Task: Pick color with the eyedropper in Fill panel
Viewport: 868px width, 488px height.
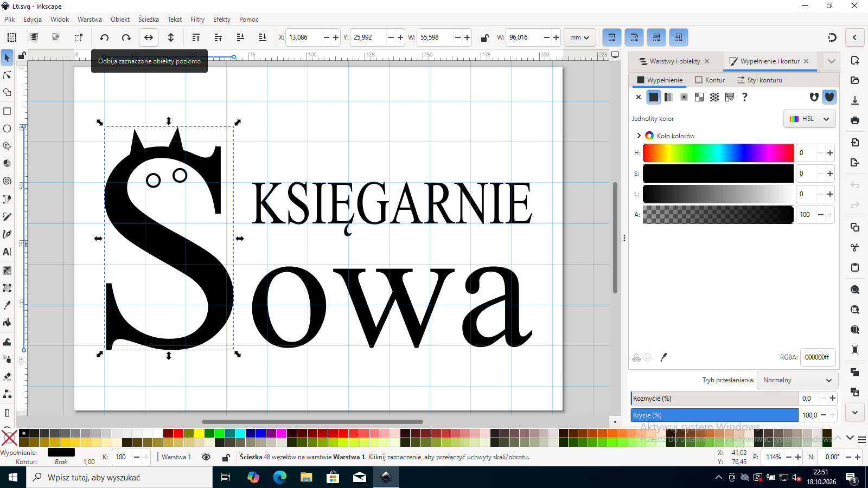Action: [x=663, y=357]
